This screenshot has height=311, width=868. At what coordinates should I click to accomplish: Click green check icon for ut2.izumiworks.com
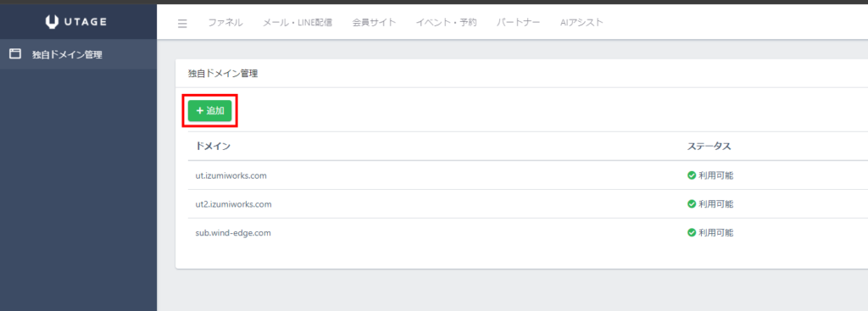point(692,204)
